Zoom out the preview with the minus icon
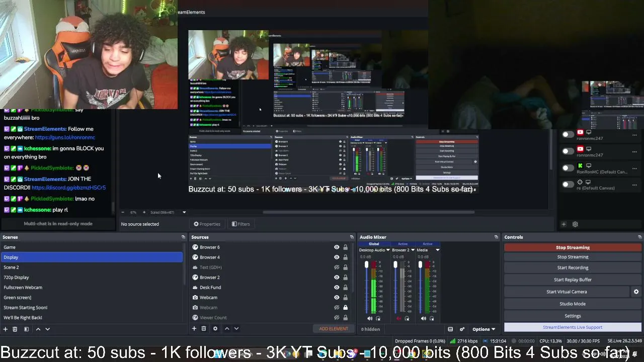644x362 pixels. (x=123, y=212)
